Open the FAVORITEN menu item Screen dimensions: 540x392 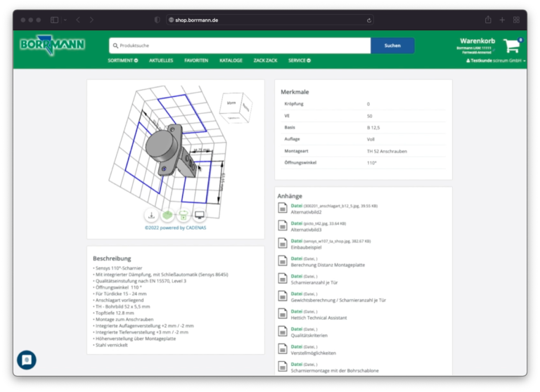(196, 60)
